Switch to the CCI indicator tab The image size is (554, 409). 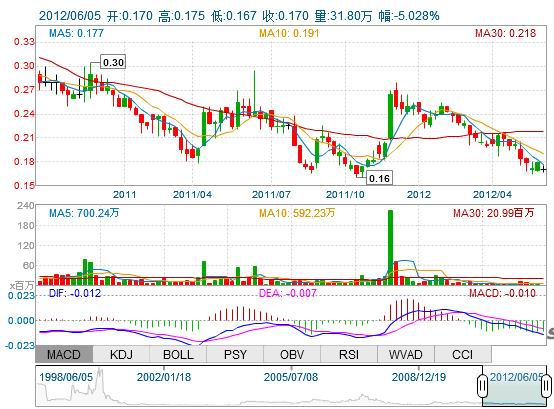[x=462, y=354]
